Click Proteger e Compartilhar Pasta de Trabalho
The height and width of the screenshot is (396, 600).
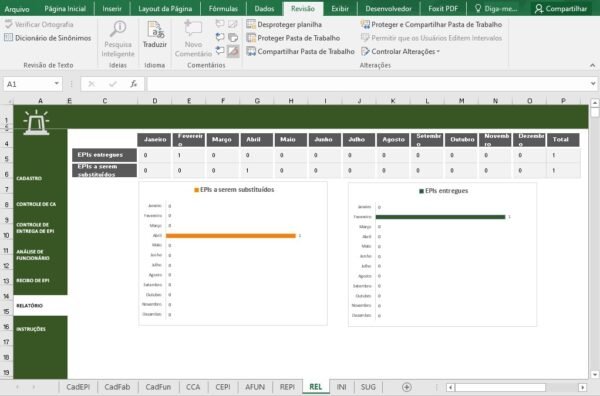431,24
